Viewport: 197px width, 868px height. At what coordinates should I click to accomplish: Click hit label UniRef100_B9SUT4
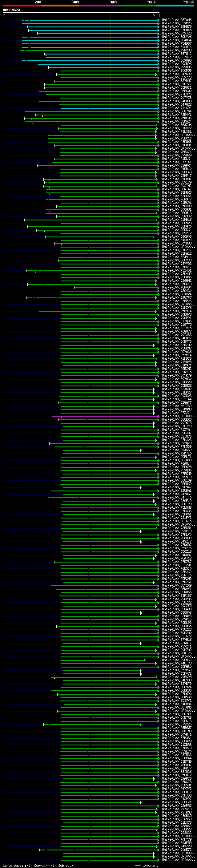177,47
